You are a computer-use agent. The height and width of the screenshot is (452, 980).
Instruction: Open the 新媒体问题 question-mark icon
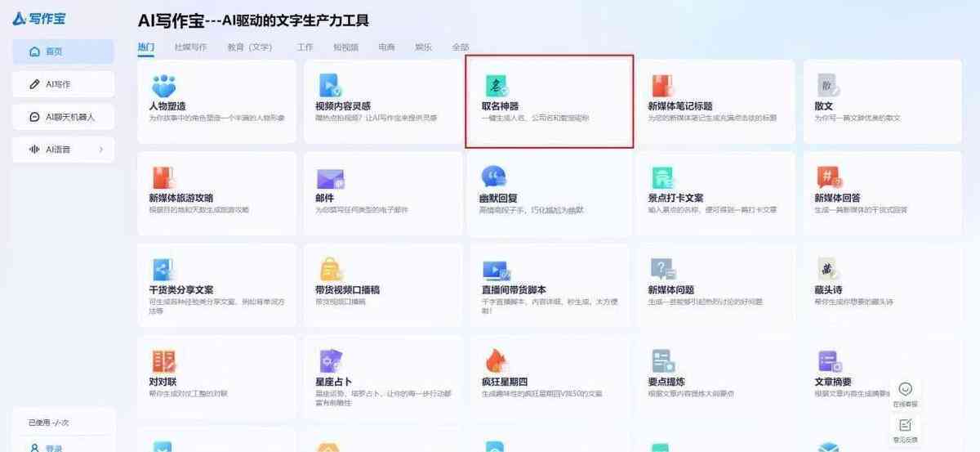click(662, 270)
